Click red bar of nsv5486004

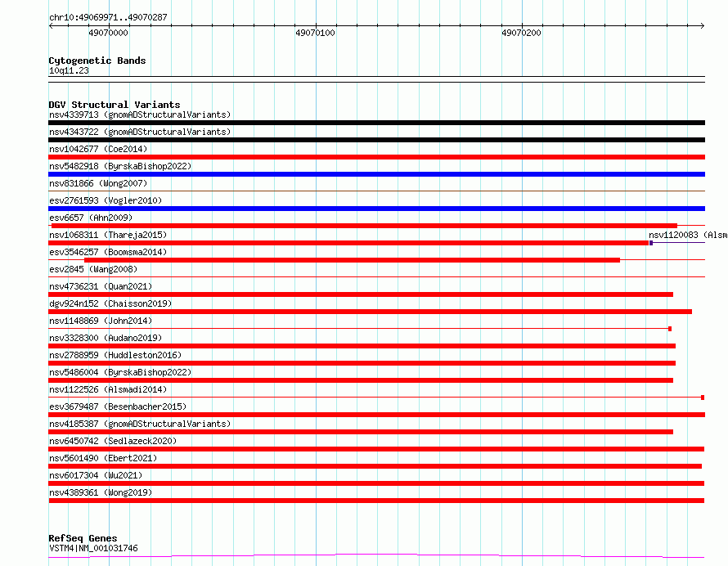coord(361,380)
